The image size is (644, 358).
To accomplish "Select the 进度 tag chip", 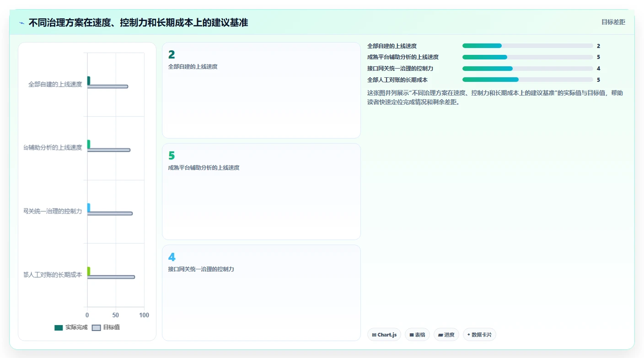I will point(446,335).
